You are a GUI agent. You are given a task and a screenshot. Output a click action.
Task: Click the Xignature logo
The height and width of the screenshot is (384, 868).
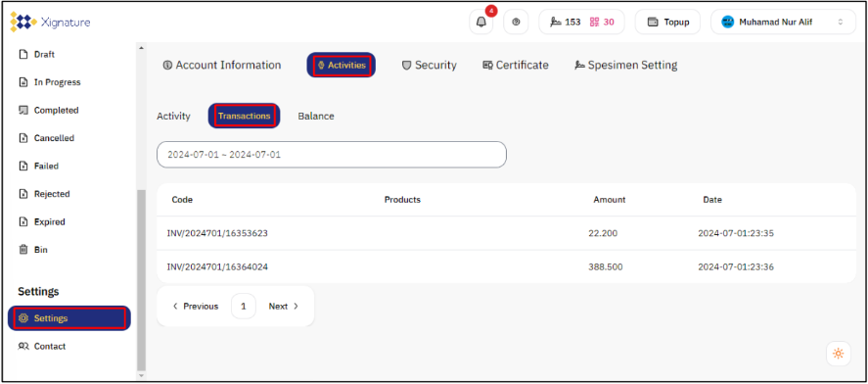coord(50,23)
